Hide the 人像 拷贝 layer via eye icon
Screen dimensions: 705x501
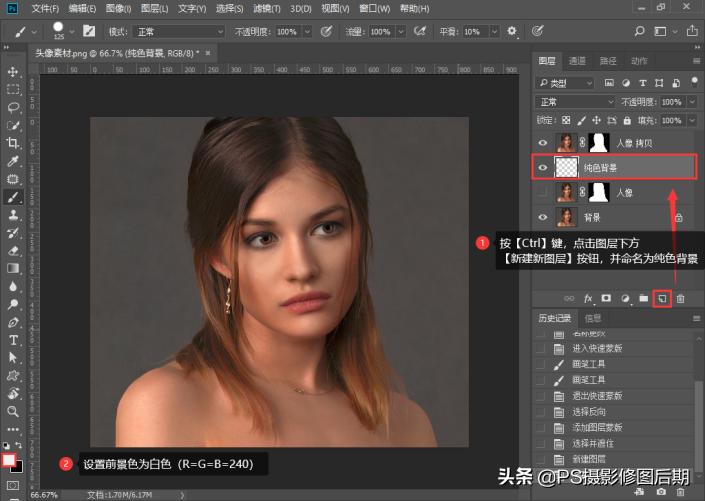coord(543,143)
